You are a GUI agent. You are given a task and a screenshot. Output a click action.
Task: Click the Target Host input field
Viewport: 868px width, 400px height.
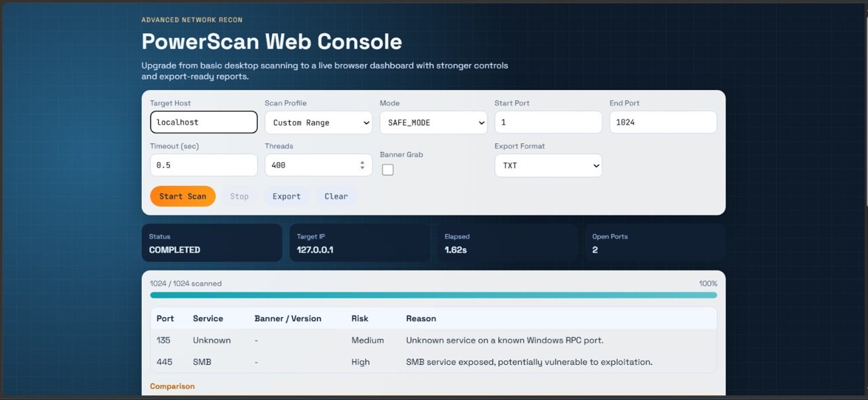(203, 122)
